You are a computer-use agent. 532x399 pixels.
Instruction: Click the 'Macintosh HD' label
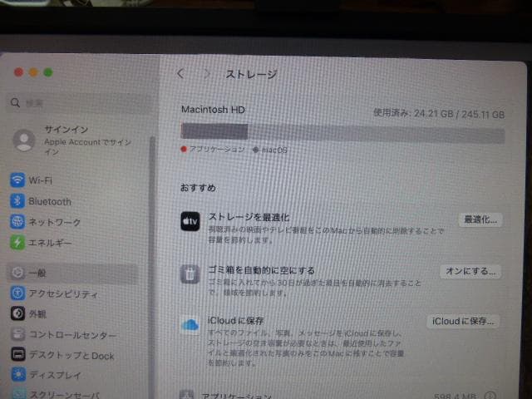[x=213, y=110]
